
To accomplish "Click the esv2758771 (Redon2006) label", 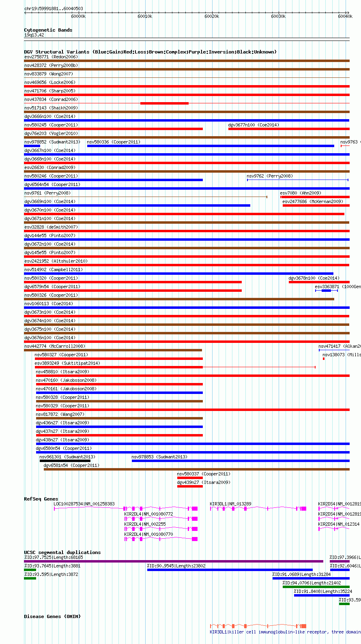I will point(51,57).
